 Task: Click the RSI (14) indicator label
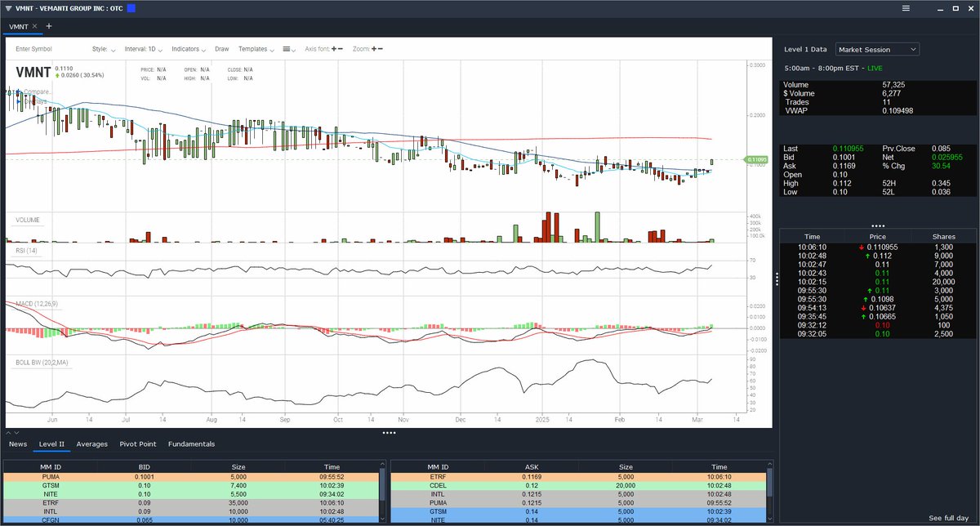(x=27, y=251)
